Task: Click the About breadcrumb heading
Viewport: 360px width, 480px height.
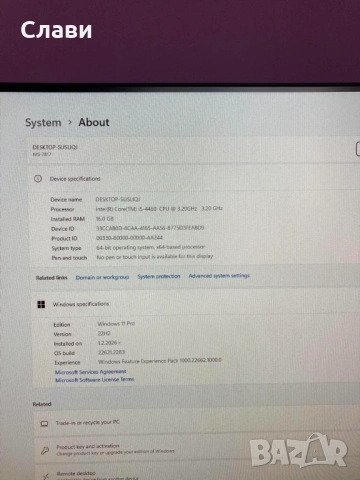Action: 94,122
